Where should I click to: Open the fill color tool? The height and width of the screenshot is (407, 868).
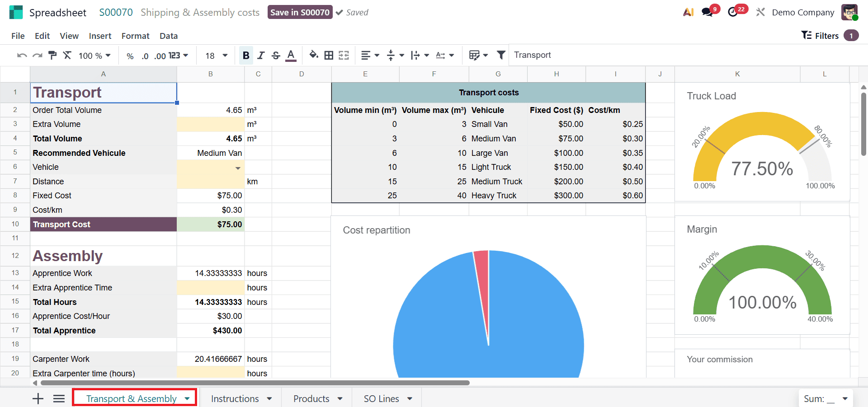click(314, 55)
